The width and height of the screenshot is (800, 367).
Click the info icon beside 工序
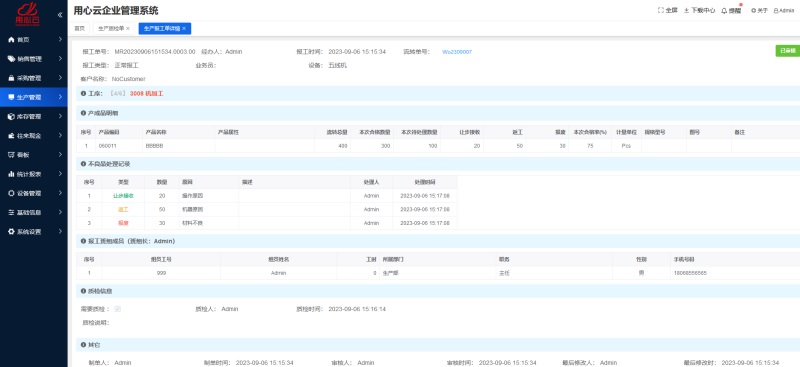click(83, 94)
